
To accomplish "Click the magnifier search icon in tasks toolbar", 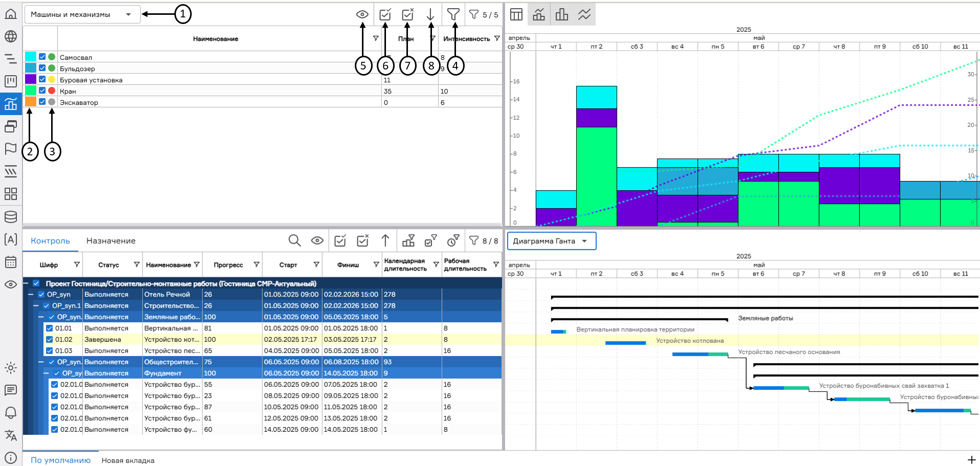I will point(294,240).
